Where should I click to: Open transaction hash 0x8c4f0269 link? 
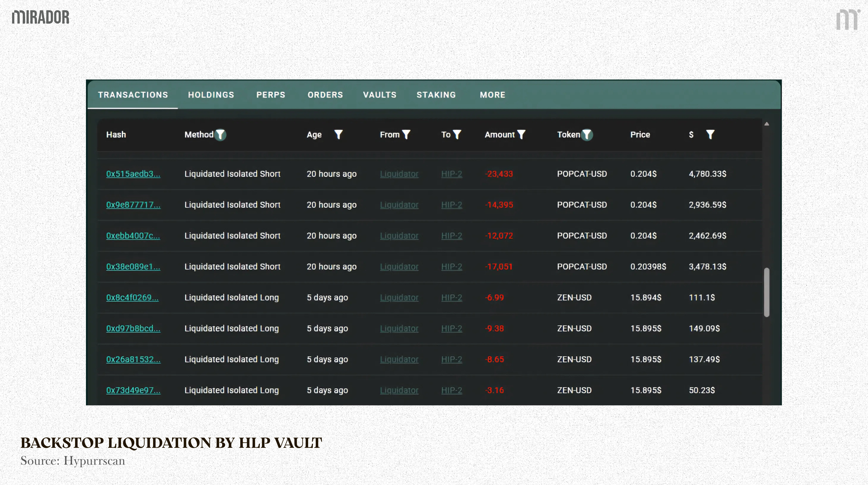(132, 297)
